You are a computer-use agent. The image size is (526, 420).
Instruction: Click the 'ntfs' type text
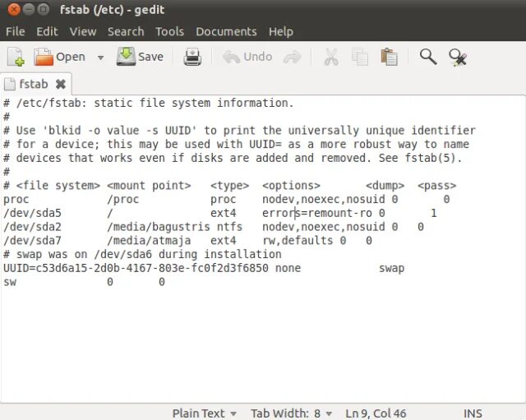tap(229, 227)
